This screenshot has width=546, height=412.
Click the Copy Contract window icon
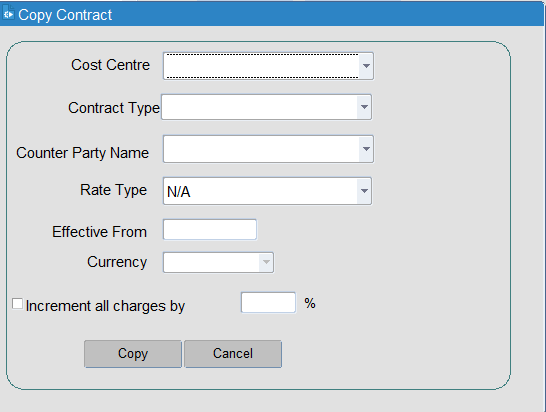(x=8, y=13)
